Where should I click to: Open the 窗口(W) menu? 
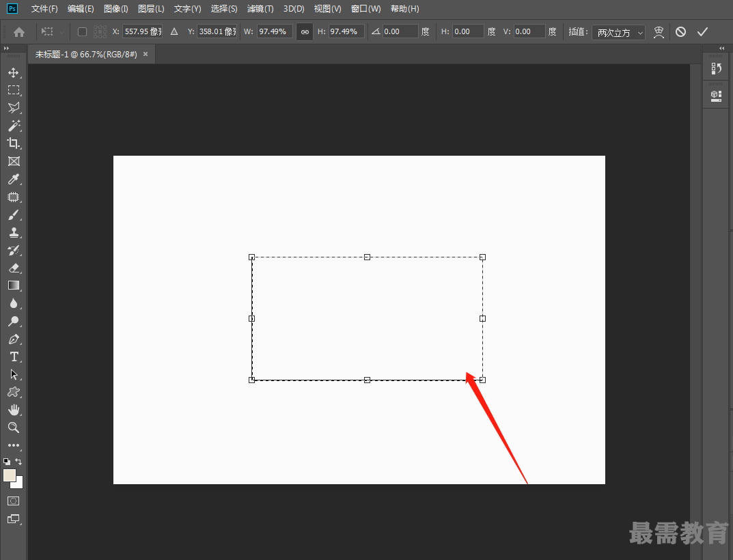pyautogui.click(x=365, y=9)
